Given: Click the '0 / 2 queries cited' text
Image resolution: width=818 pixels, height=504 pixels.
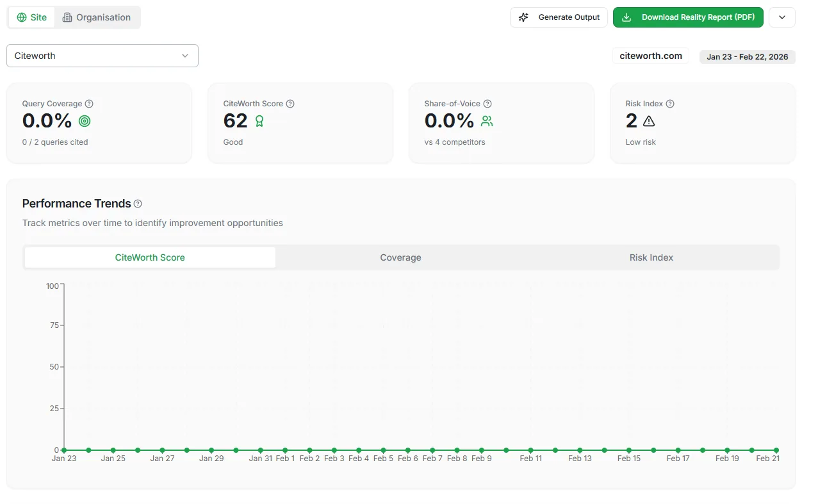Looking at the screenshot, I should pyautogui.click(x=55, y=142).
